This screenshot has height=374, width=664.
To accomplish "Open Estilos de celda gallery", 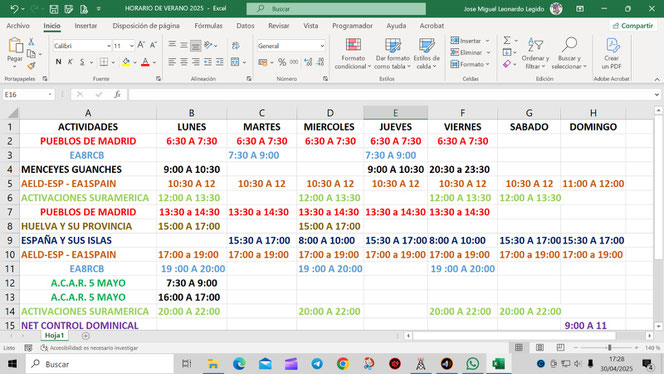I will (426, 53).
